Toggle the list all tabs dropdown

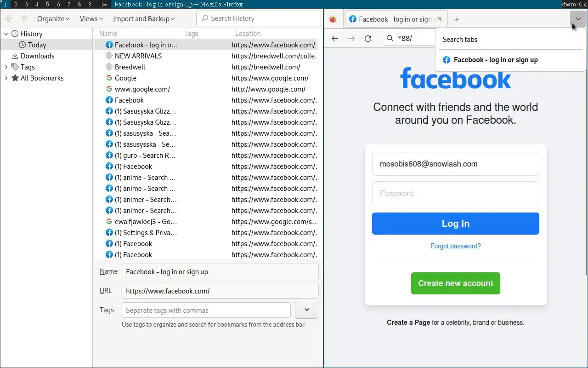coord(578,19)
